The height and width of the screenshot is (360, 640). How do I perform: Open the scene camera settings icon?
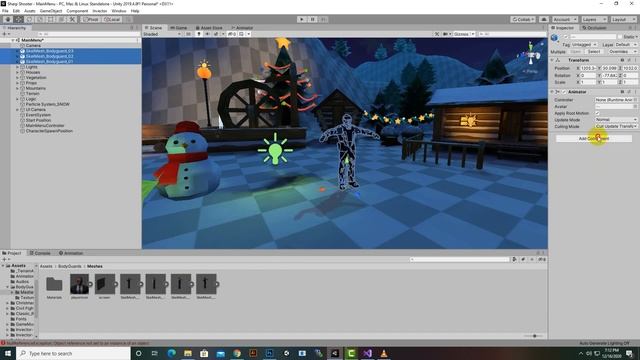[x=447, y=34]
